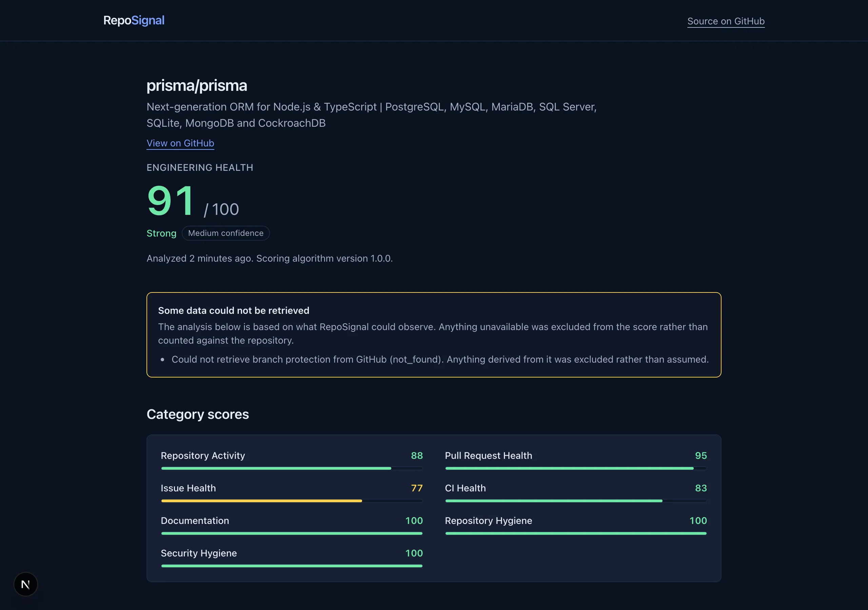Click the CI Health score 83
Screen dimensions: 868x610
tap(701, 488)
